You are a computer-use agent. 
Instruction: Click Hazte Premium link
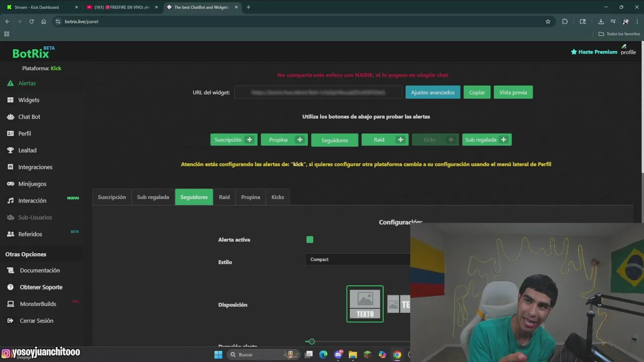pos(594,52)
